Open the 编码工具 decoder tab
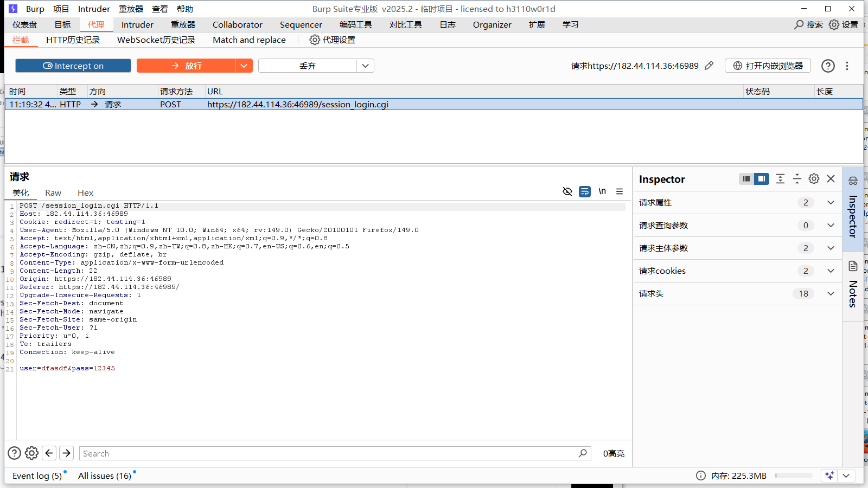 [x=356, y=24]
